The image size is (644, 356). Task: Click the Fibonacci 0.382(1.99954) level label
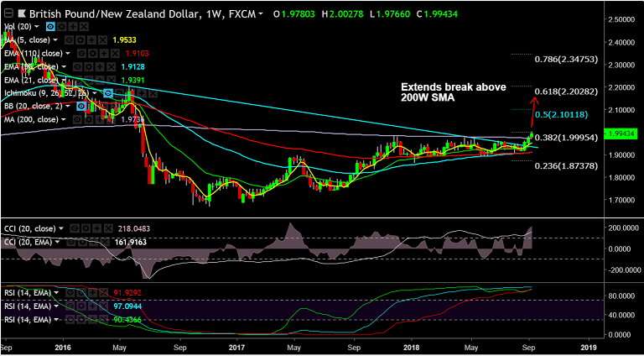click(566, 137)
